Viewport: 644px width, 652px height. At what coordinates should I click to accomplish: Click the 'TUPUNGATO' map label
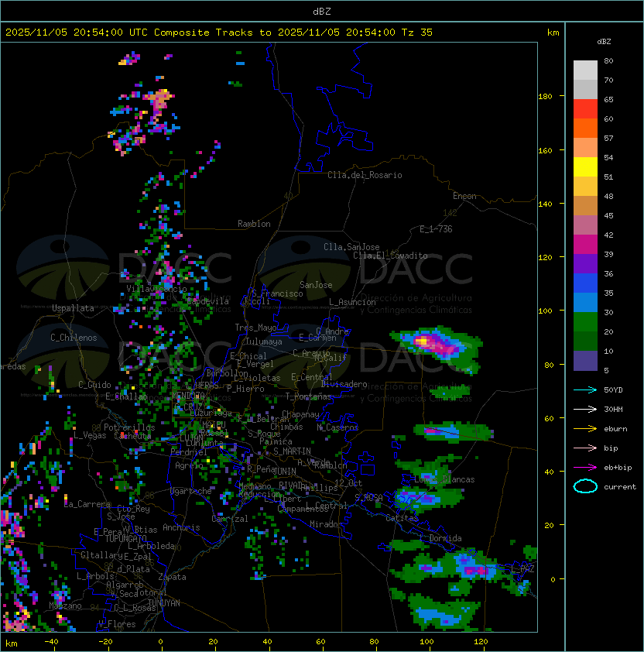125,538
